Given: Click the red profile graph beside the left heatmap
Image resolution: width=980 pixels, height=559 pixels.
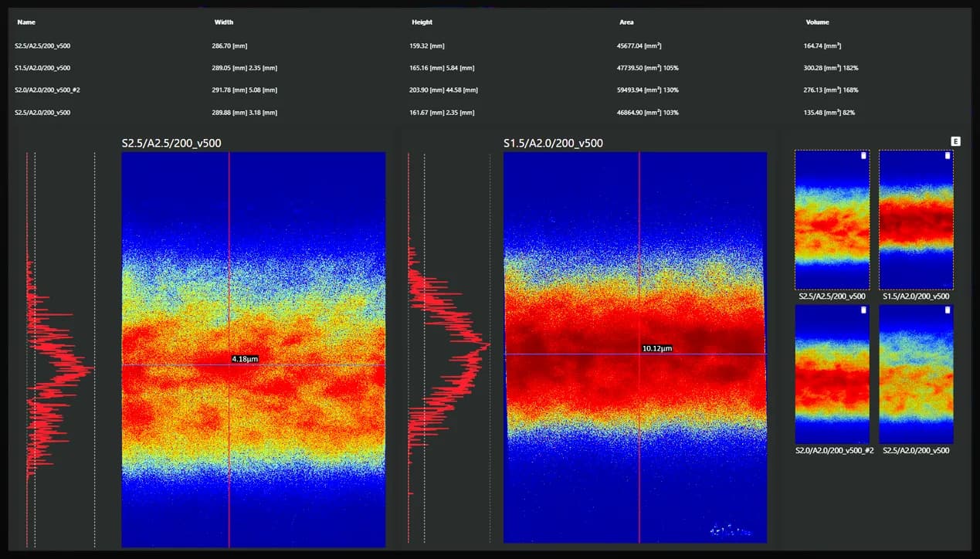Looking at the screenshot, I should pos(60,350).
